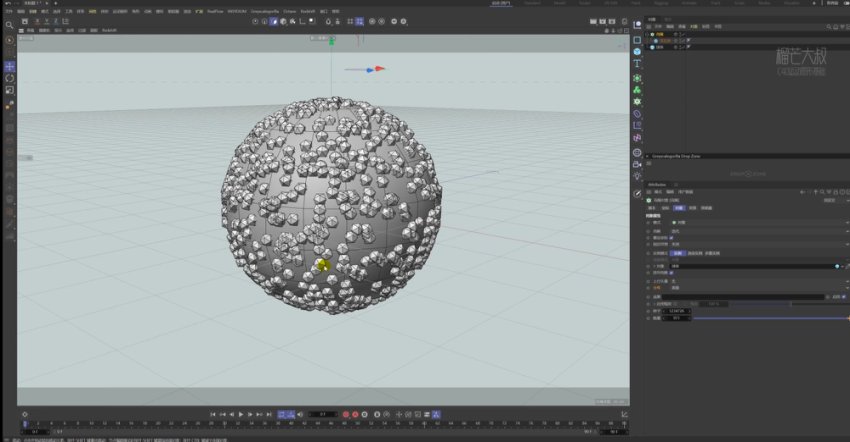Select the Move tool in left toolbar
Screen dimensions: 850x442
[10, 66]
